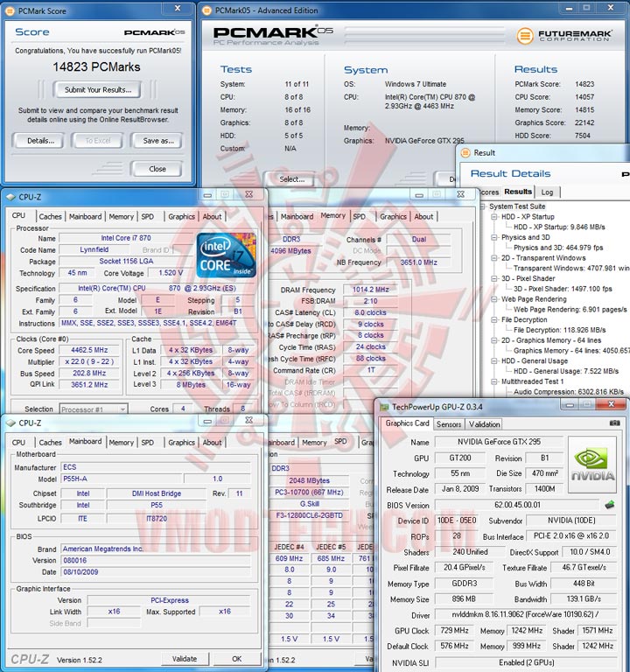Image resolution: width=630 pixels, height=672 pixels.
Task: Switch to Sensors tab in GPU-Z
Action: [x=449, y=424]
